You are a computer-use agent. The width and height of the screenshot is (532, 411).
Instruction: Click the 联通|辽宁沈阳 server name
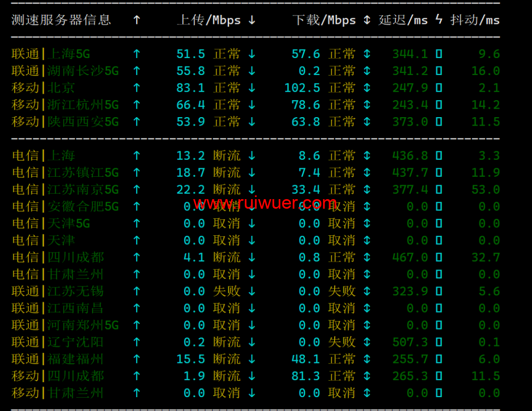pyautogui.click(x=57, y=342)
